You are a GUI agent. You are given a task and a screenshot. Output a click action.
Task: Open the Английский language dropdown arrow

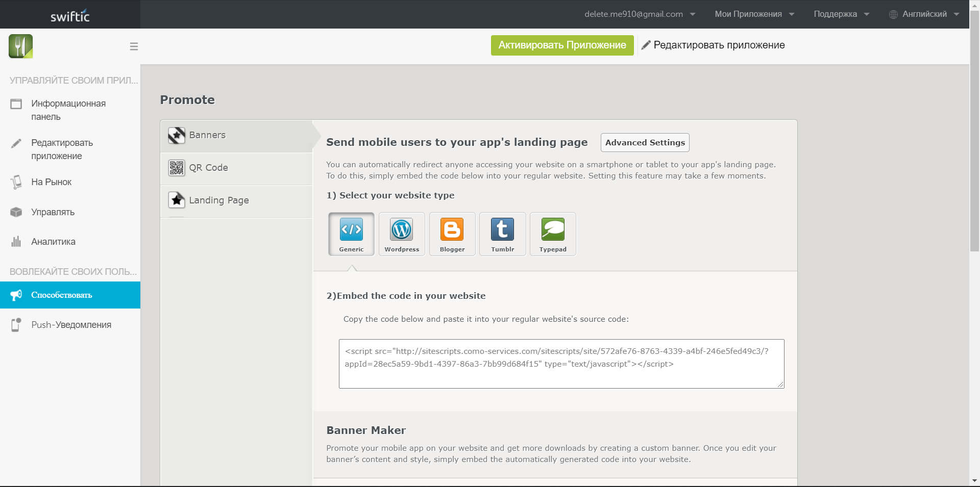coord(957,14)
